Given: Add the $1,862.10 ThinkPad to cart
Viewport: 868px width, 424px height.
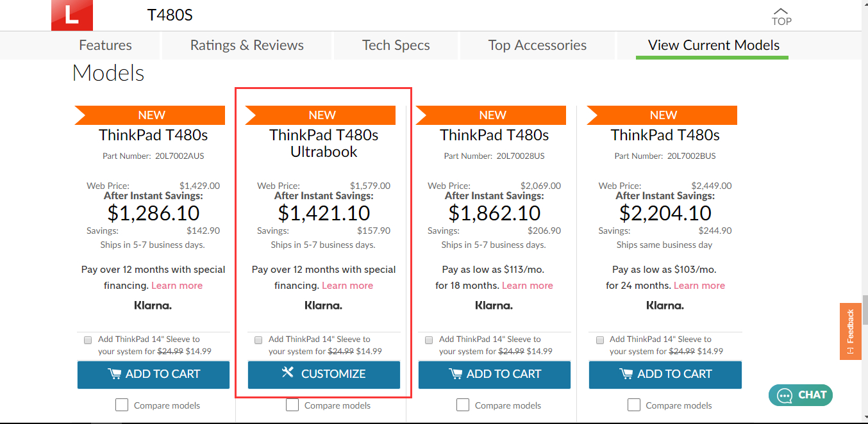Looking at the screenshot, I should point(494,375).
